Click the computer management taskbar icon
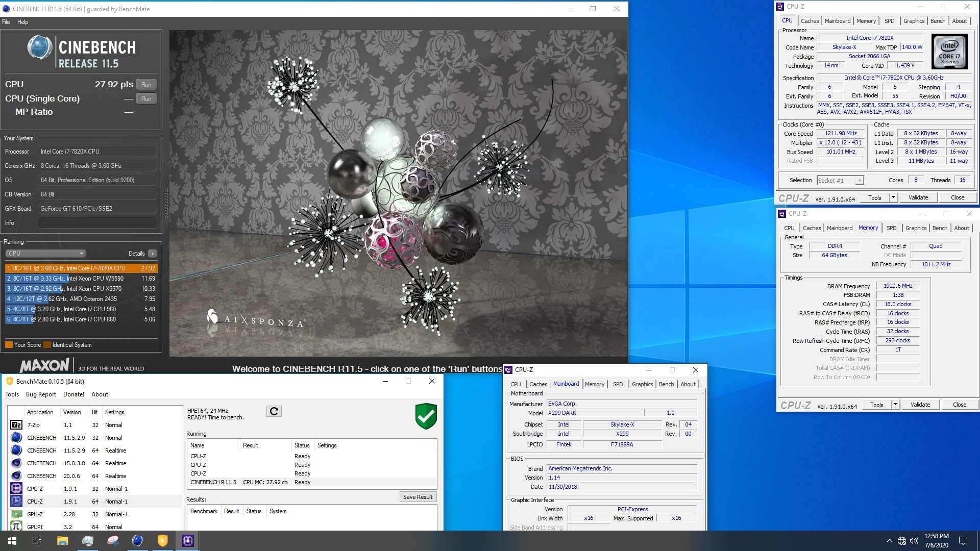Image resolution: width=980 pixels, height=551 pixels. click(x=87, y=541)
